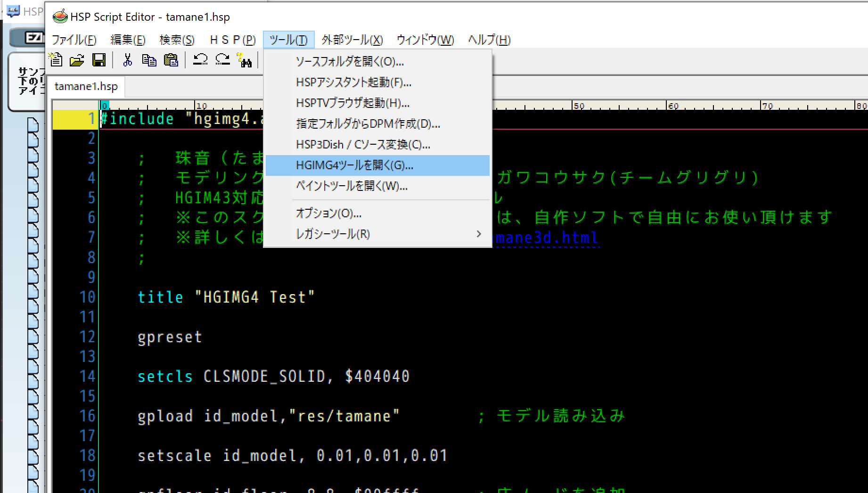Screen dimensions: 868x493
Task: Click the "res/tamane" string literal
Action: [x=344, y=416]
